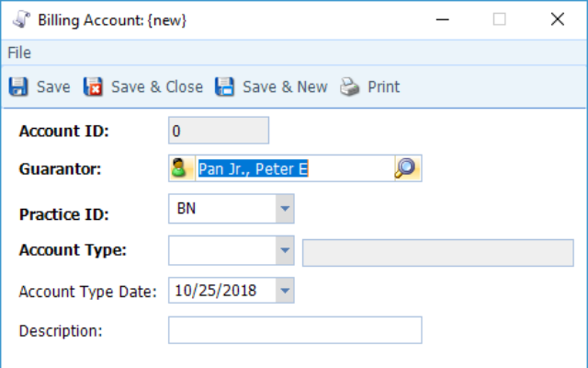Open the File menu
The image size is (588, 368).
coord(19,52)
